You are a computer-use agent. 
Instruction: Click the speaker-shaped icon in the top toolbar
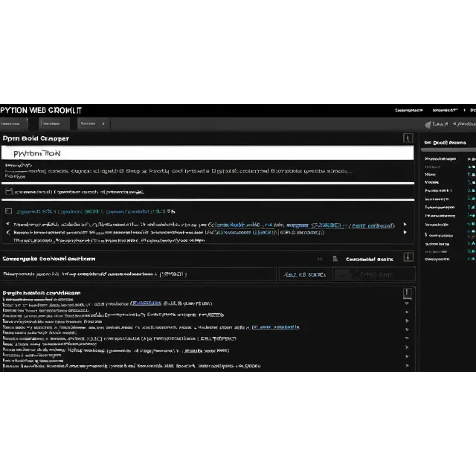(x=428, y=124)
